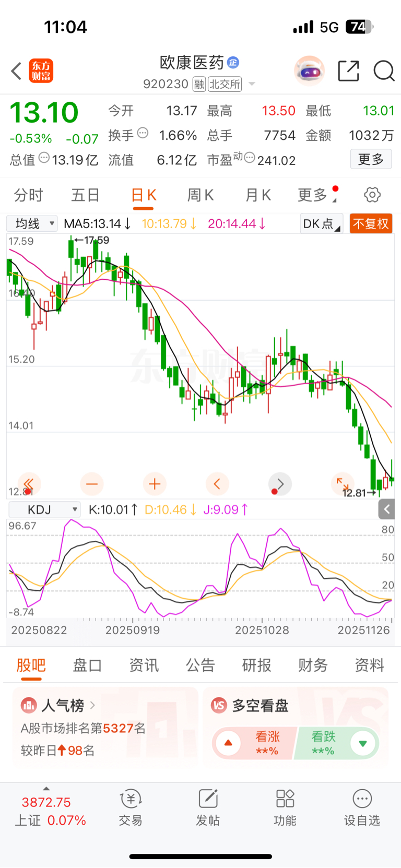
Task: Tap the 多空看盘 VS icon
Action: click(x=219, y=706)
